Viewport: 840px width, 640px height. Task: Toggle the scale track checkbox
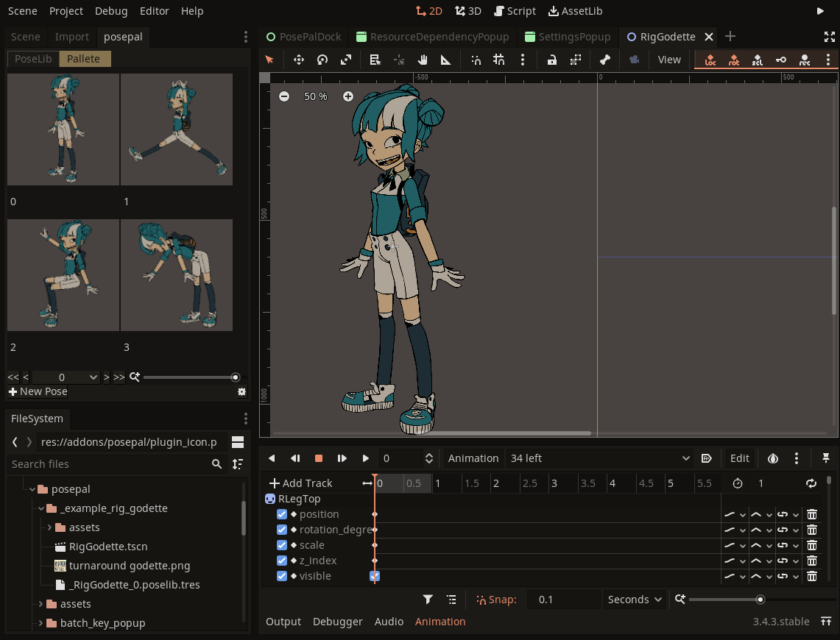point(282,545)
